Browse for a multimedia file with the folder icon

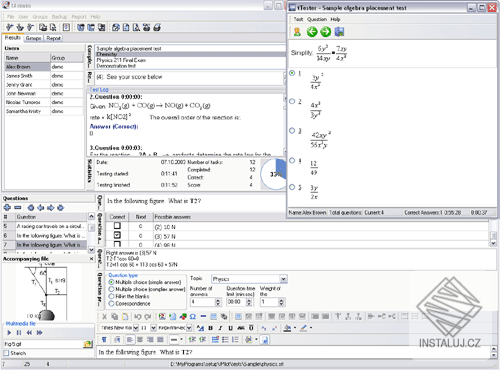coord(88,344)
